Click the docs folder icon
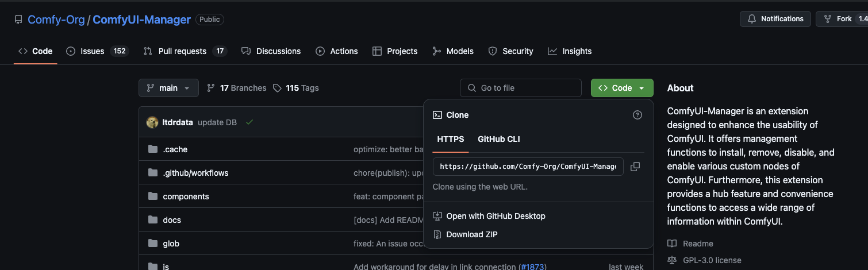Image resolution: width=868 pixels, height=270 pixels. [x=153, y=220]
